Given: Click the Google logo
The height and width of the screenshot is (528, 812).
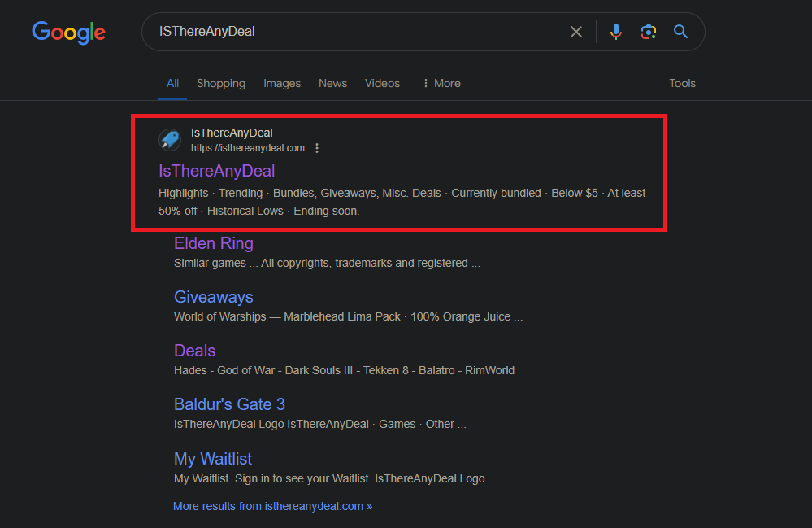Looking at the screenshot, I should [x=68, y=33].
